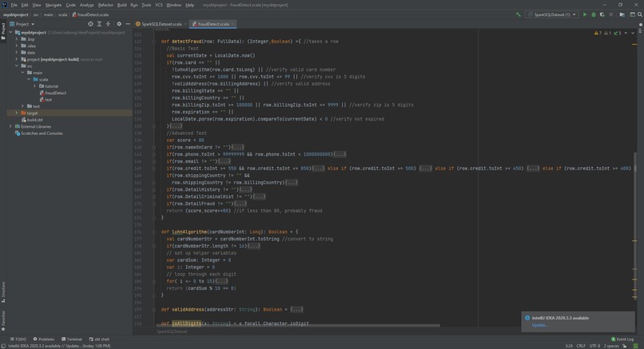Click editor horizontal scrollbar
This screenshot has width=644, height=349.
298,326
